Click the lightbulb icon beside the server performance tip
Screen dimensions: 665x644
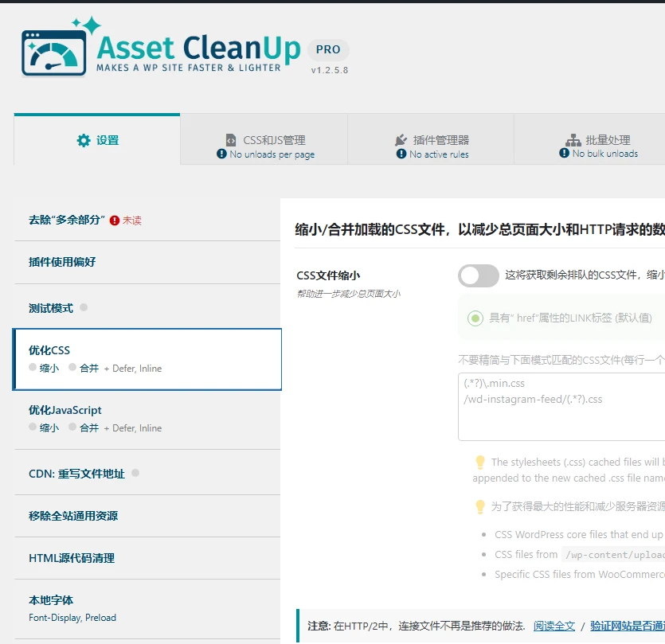pyautogui.click(x=480, y=507)
